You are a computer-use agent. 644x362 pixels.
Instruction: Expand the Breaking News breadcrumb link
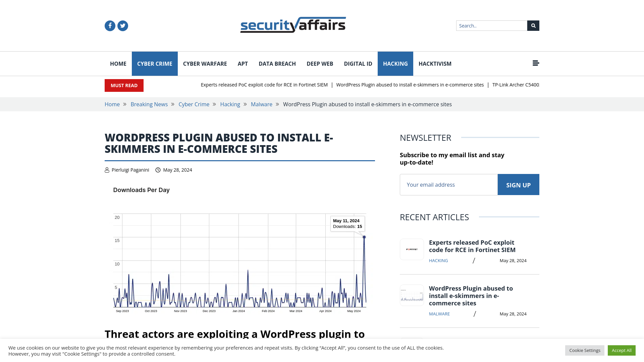[x=149, y=104]
